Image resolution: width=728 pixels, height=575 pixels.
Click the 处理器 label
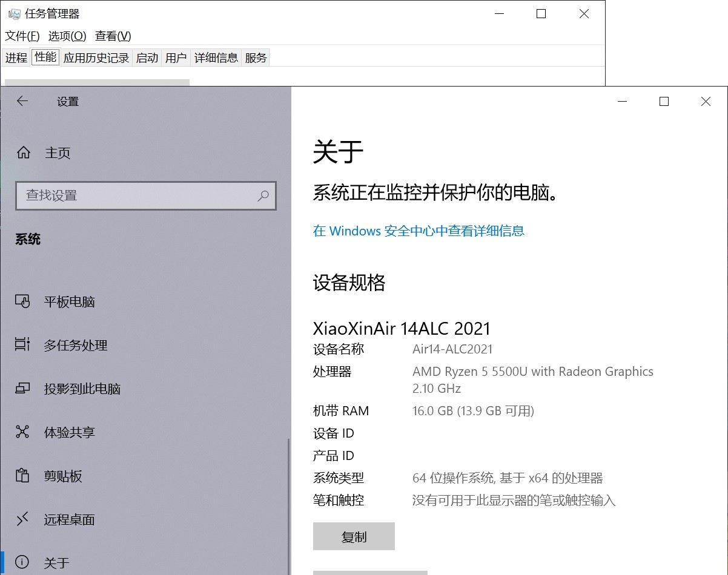(x=332, y=372)
